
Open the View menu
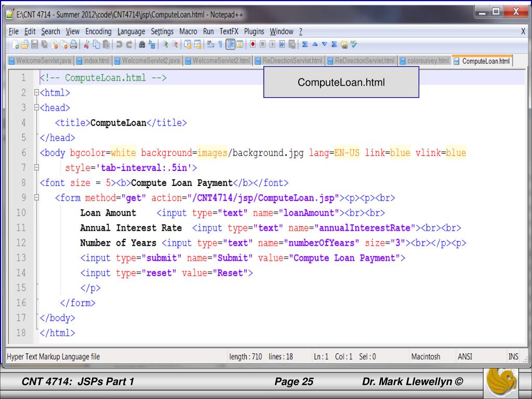pos(73,32)
